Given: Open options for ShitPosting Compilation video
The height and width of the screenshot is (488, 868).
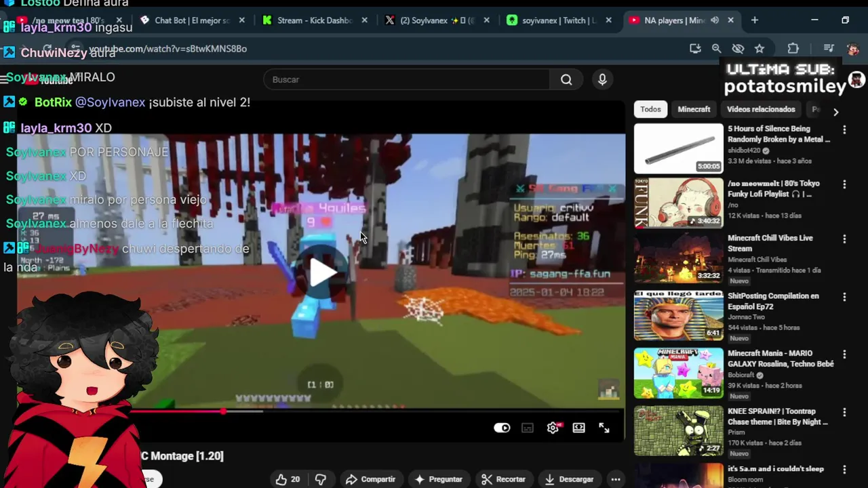Looking at the screenshot, I should coord(844,297).
